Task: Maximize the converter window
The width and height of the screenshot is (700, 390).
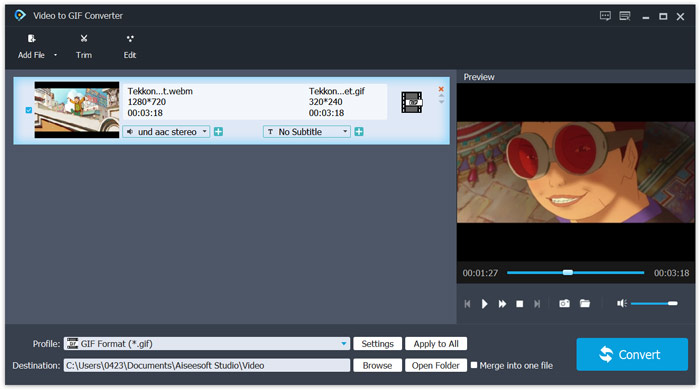Action: pyautogui.click(x=663, y=17)
